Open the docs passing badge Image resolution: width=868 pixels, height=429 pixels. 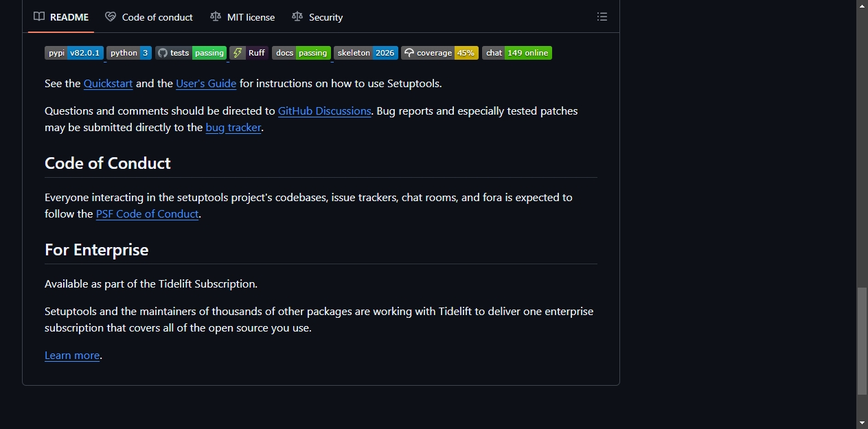tap(301, 53)
